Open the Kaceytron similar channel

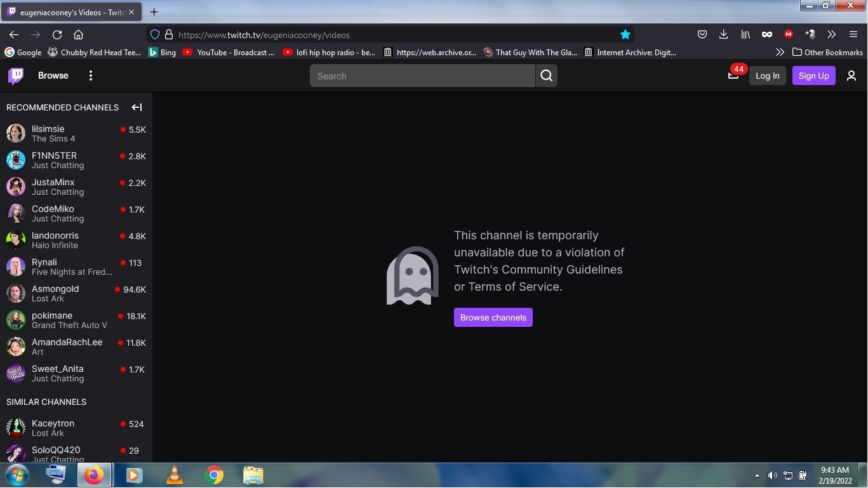[76, 428]
